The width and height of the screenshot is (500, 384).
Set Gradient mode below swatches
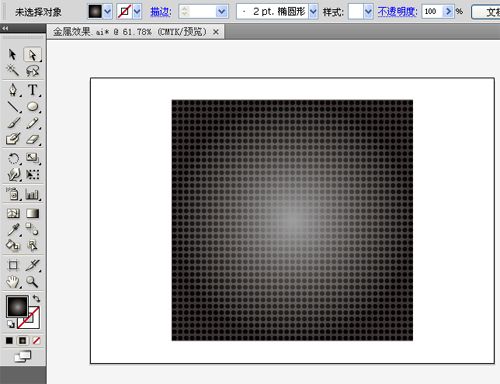[23, 340]
